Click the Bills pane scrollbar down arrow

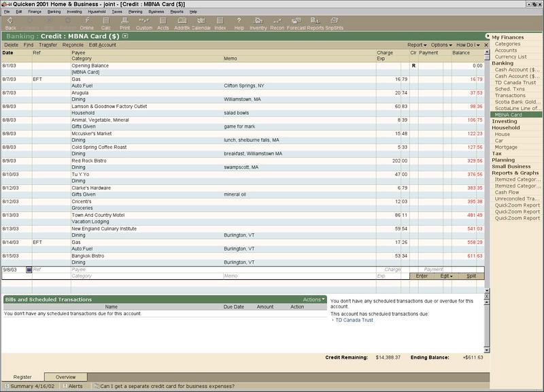click(486, 350)
